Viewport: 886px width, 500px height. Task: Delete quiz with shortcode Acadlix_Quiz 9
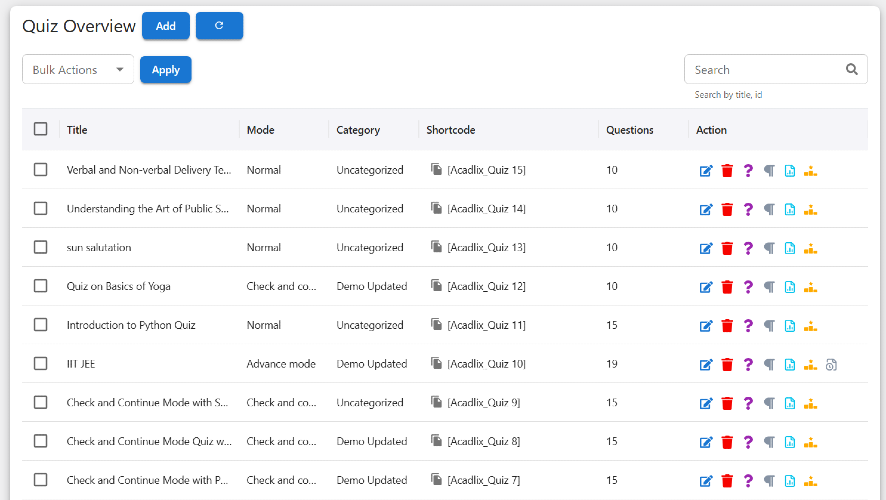click(727, 403)
